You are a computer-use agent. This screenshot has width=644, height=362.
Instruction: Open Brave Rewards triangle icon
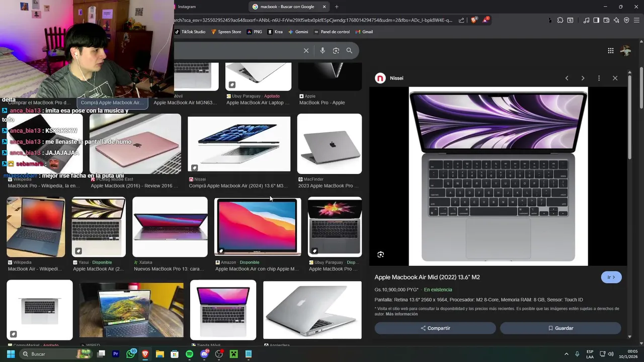coord(486,20)
